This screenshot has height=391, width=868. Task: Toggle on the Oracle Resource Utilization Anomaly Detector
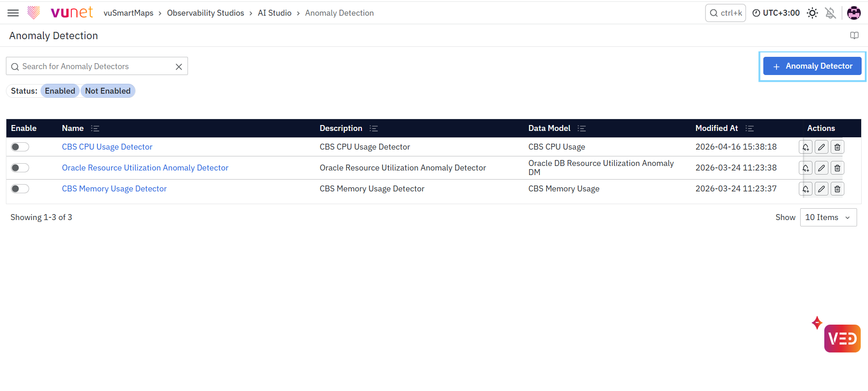pos(20,168)
